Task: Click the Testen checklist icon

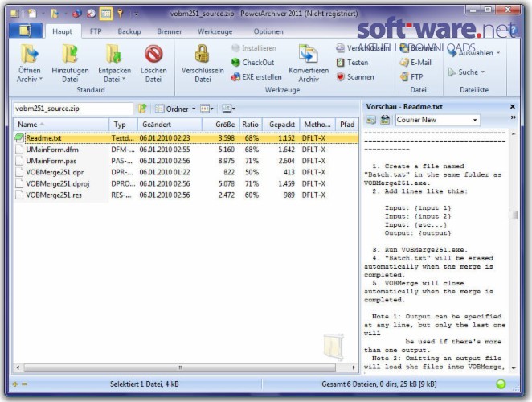Action: click(x=340, y=63)
